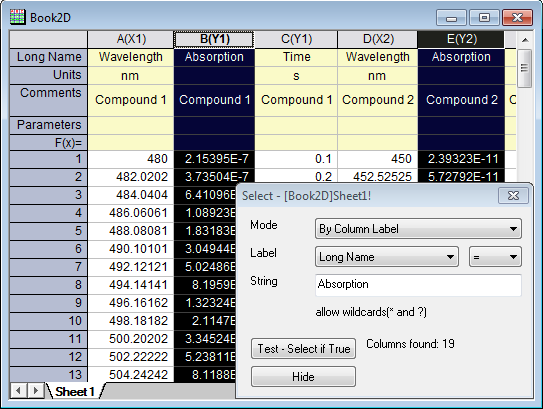Click the sheet scroll right arrow
Image resolution: width=543 pixels, height=409 pixels.
point(35,391)
